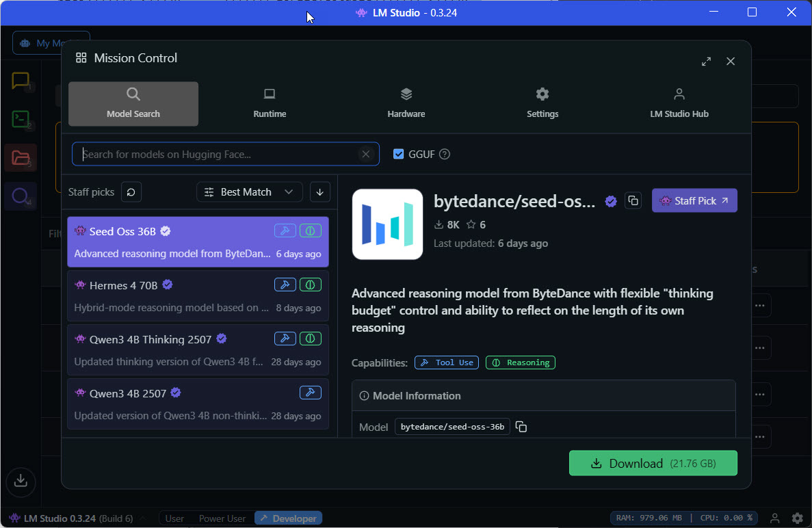Open the Staff Pick link button
812x528 pixels.
(x=694, y=201)
